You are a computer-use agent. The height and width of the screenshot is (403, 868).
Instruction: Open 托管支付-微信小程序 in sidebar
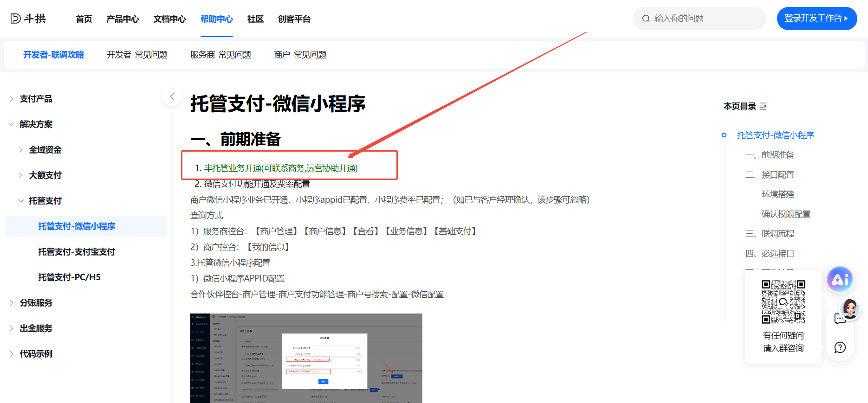tap(86, 226)
